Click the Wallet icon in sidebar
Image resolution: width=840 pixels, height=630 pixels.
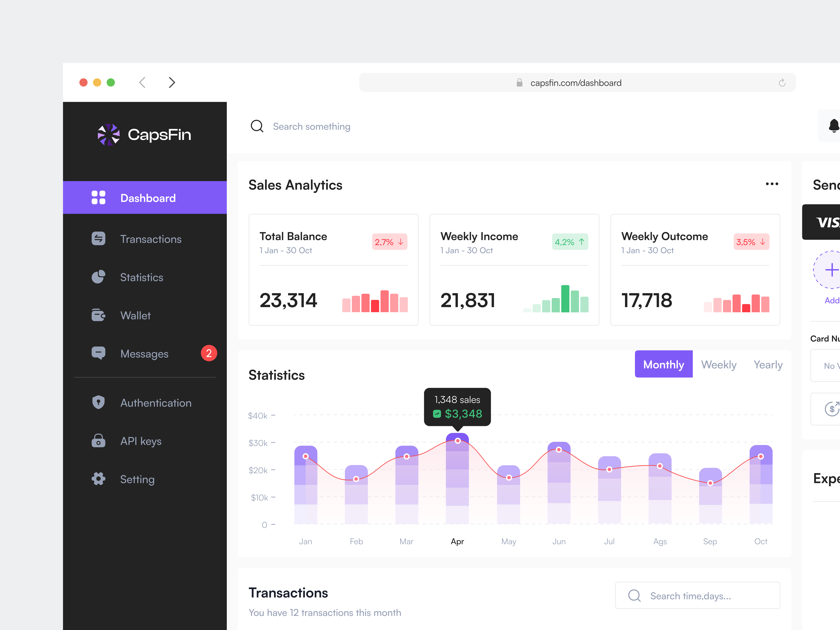(x=98, y=315)
